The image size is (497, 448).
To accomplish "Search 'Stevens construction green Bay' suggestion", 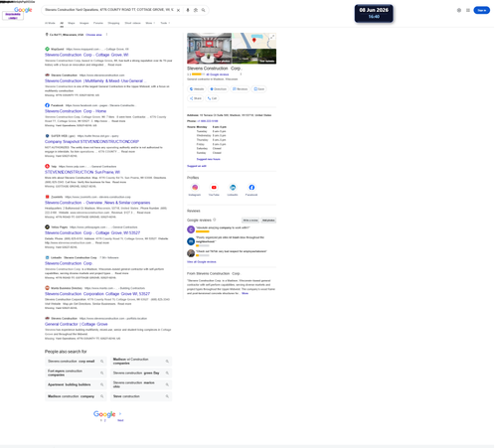I will coord(141,373).
